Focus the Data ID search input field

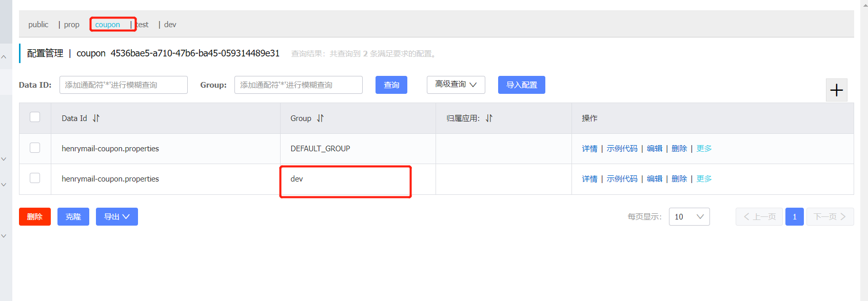coord(123,85)
